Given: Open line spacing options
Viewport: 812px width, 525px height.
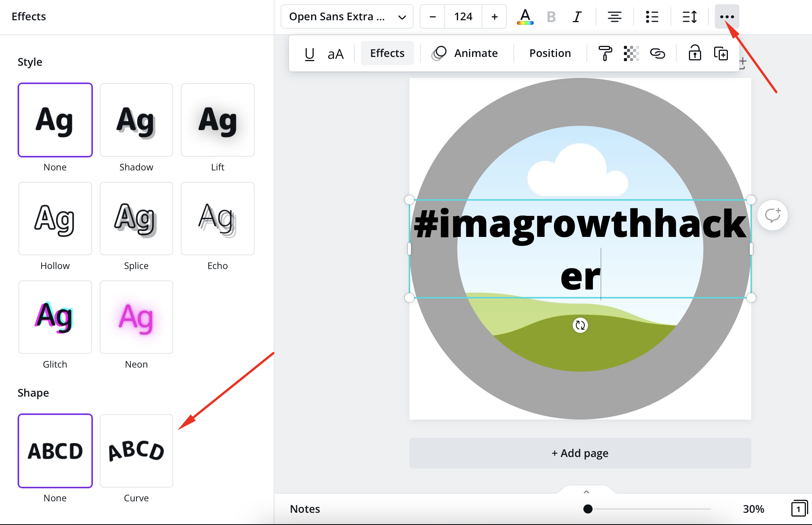Looking at the screenshot, I should [x=689, y=17].
